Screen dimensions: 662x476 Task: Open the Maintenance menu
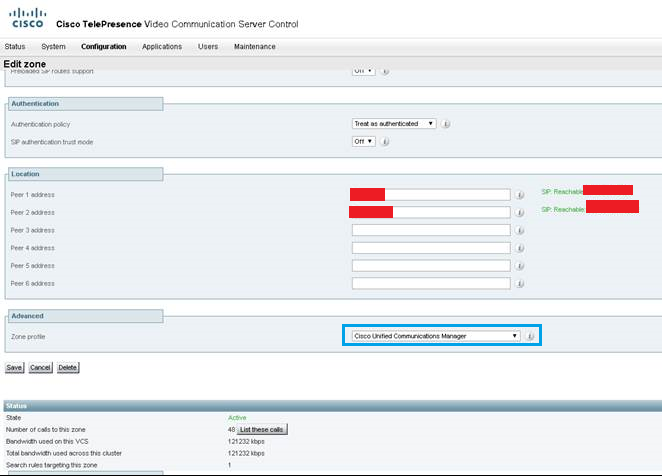255,46
